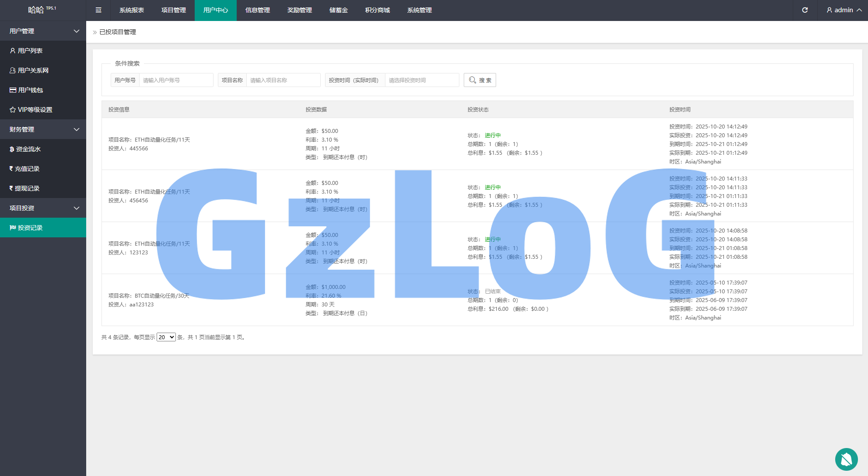
Task: Open the 积分商城 top menu
Action: (x=377, y=10)
